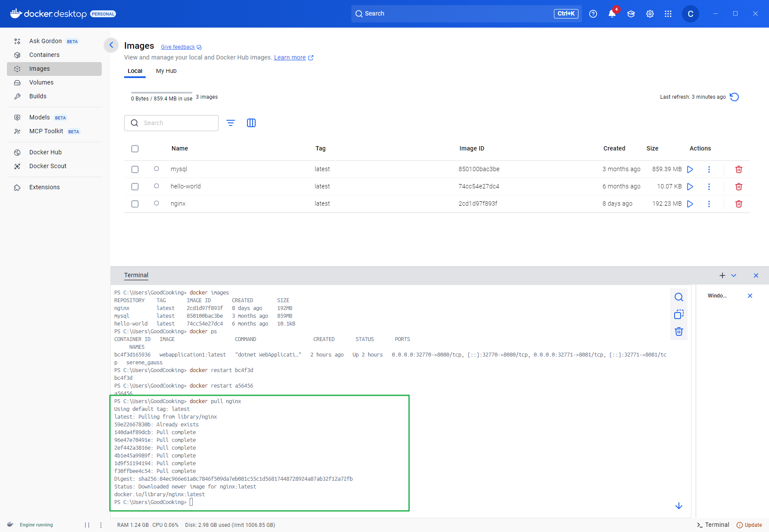Select the Windo... terminal session

tap(717, 296)
